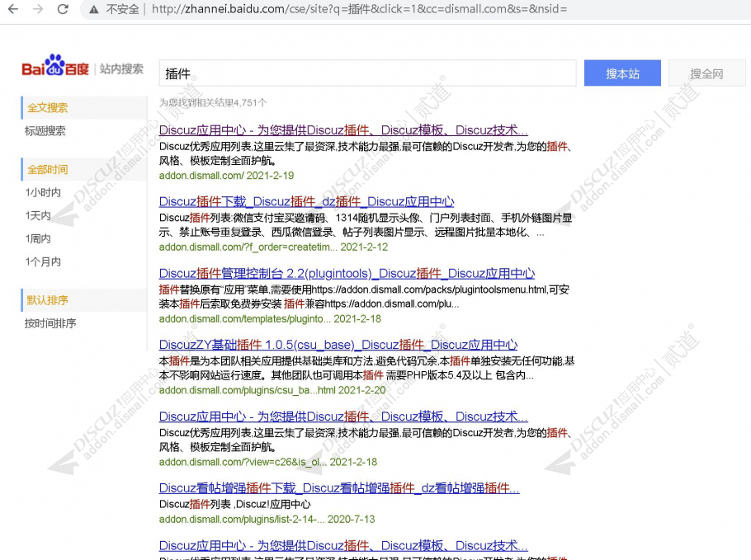Click the not-secure warning triangle icon
This screenshot has height=560, width=751.
click(x=94, y=10)
